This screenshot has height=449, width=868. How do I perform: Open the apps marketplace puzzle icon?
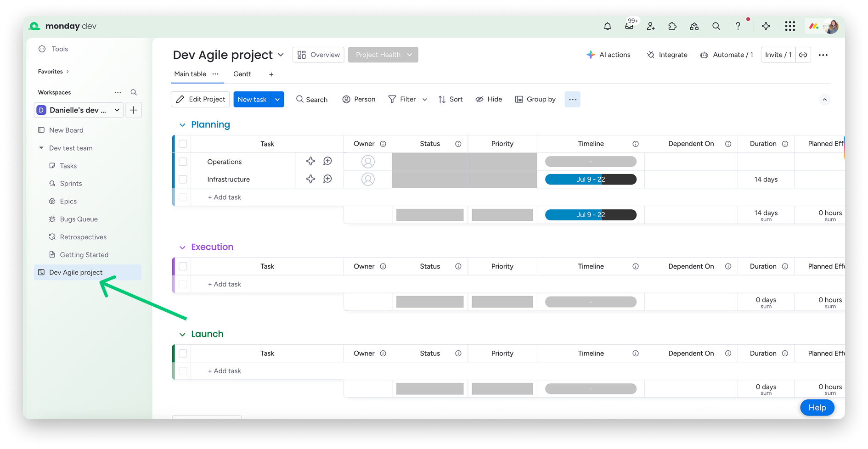pos(672,26)
